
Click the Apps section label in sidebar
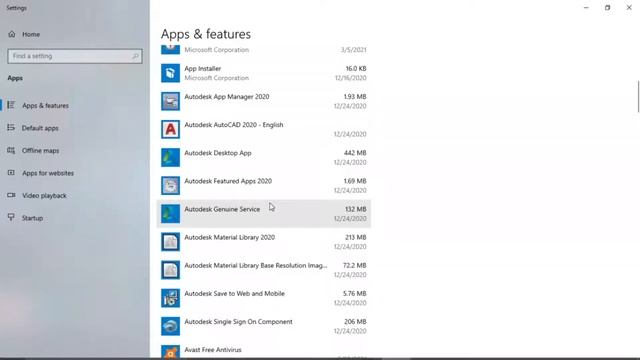(15, 78)
